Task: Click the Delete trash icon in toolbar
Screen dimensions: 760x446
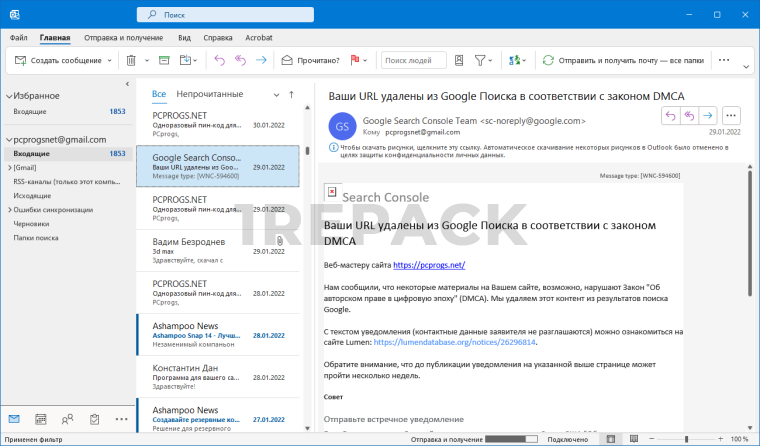Action: tap(131, 60)
